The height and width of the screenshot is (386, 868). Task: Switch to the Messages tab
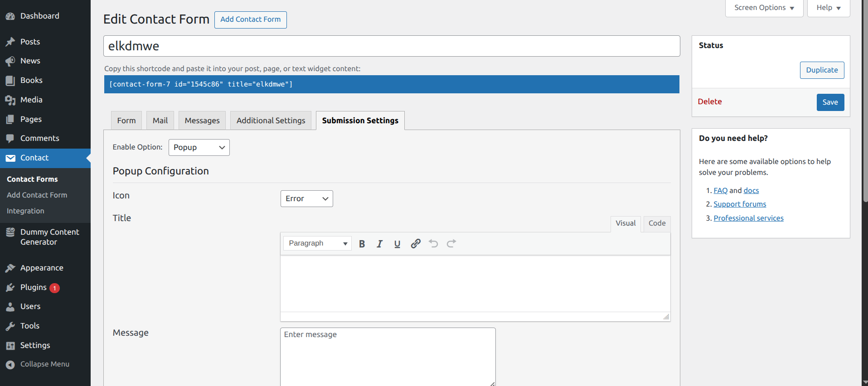point(202,121)
